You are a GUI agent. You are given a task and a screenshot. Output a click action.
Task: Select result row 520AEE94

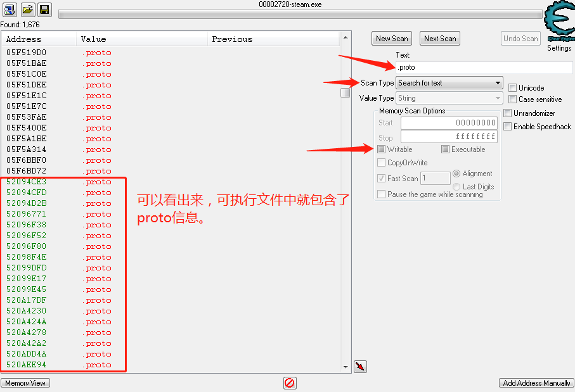pyautogui.click(x=171, y=365)
